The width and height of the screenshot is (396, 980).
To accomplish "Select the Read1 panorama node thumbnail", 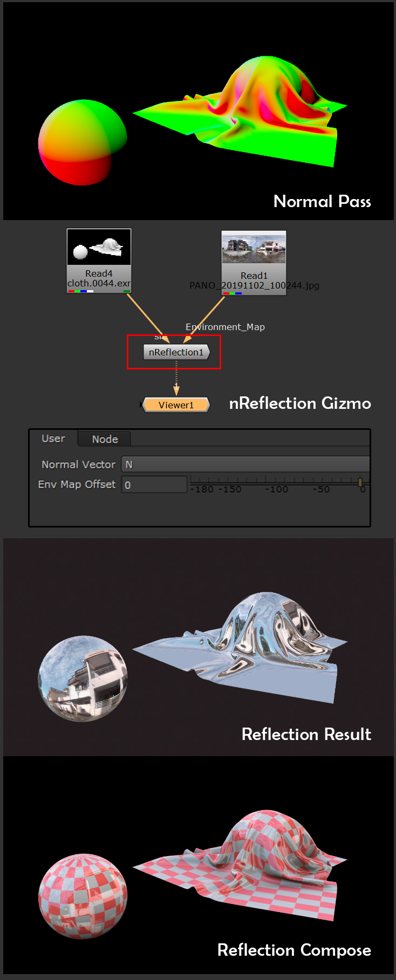I will (254, 248).
